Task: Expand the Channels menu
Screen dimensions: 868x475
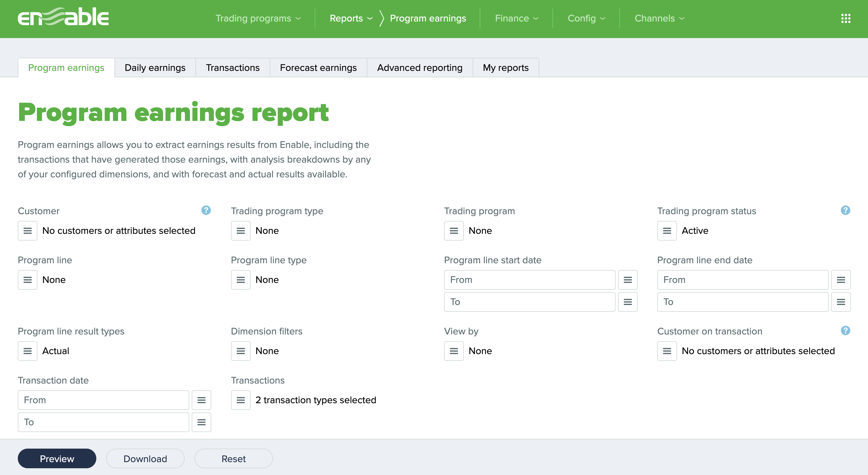Action: [659, 18]
